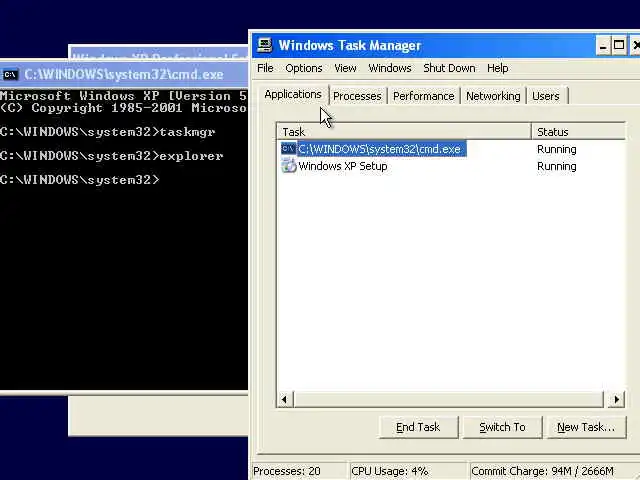Open the View menu
640x480 pixels.
345,68
